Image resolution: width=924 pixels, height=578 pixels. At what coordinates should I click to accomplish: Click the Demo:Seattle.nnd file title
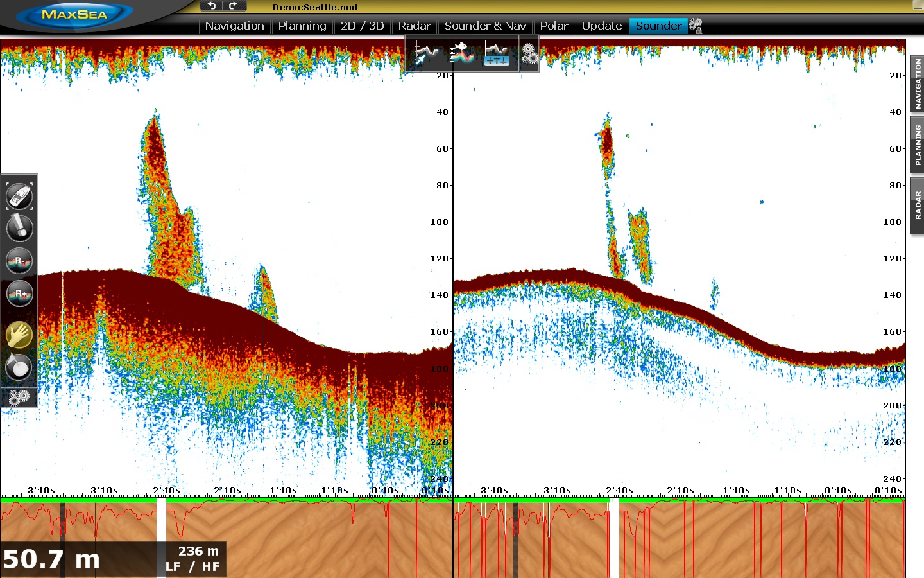click(315, 7)
